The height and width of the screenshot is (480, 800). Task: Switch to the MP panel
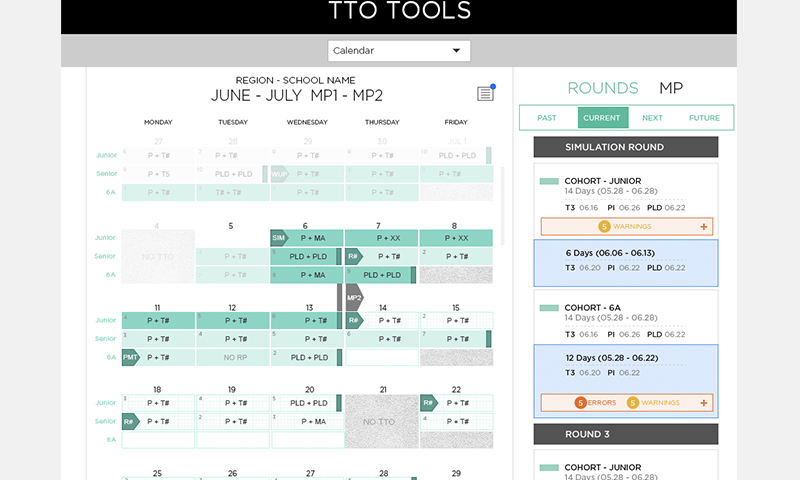(670, 88)
